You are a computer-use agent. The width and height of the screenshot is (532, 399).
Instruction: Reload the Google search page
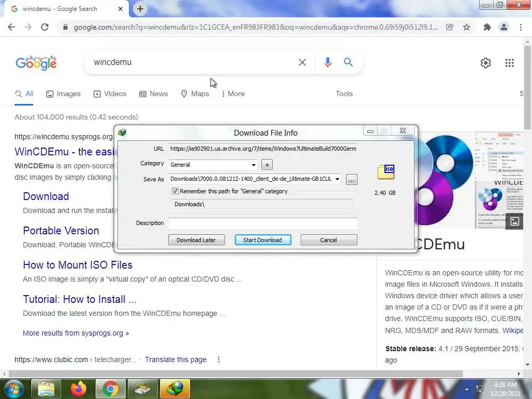pos(45,27)
